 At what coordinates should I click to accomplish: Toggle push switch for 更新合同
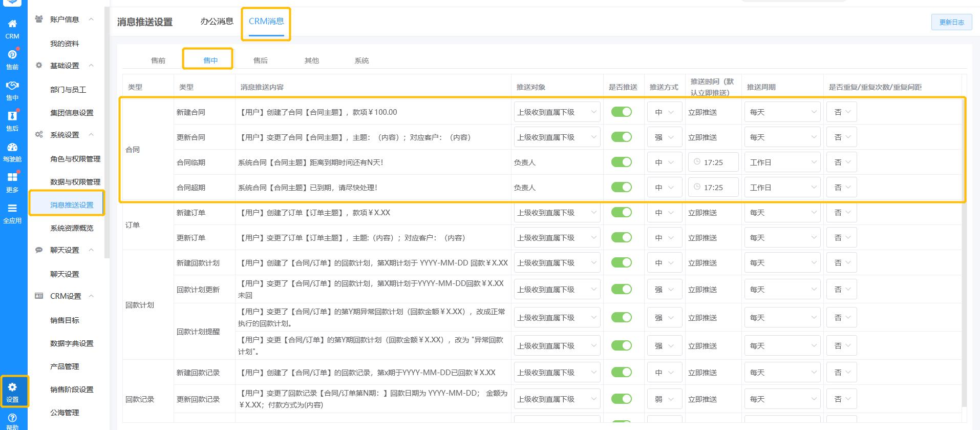622,137
